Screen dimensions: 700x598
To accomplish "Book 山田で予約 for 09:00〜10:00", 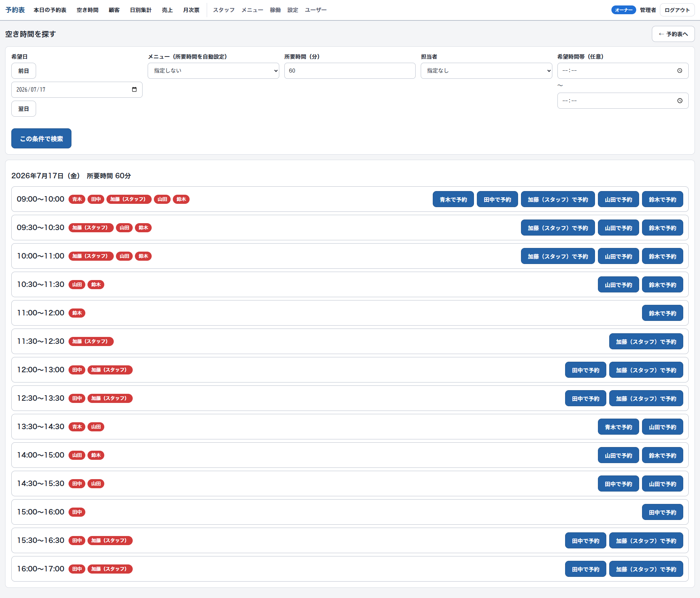I will (618, 199).
